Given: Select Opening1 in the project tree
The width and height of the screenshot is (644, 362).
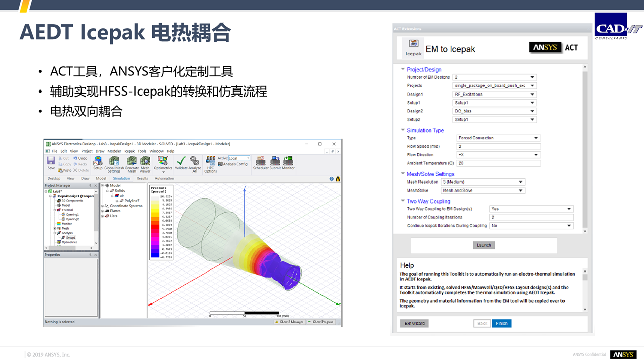Looking at the screenshot, I should tap(70, 215).
